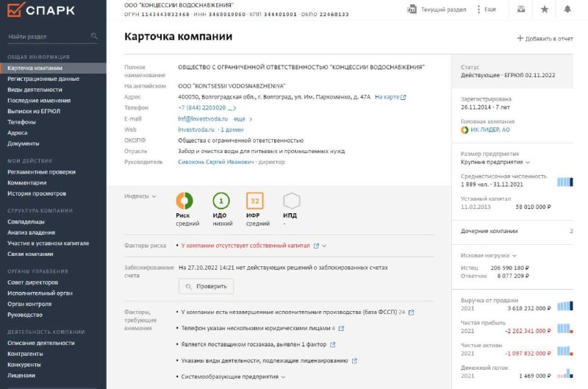This screenshot has height=389, width=588.
Task: Open notifications bell icon
Action: (x=567, y=9)
